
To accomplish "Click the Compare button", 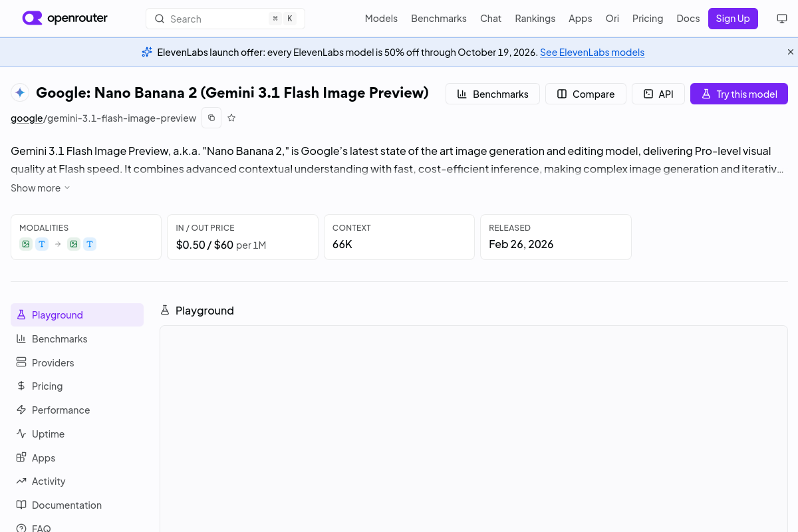I will tap(586, 94).
